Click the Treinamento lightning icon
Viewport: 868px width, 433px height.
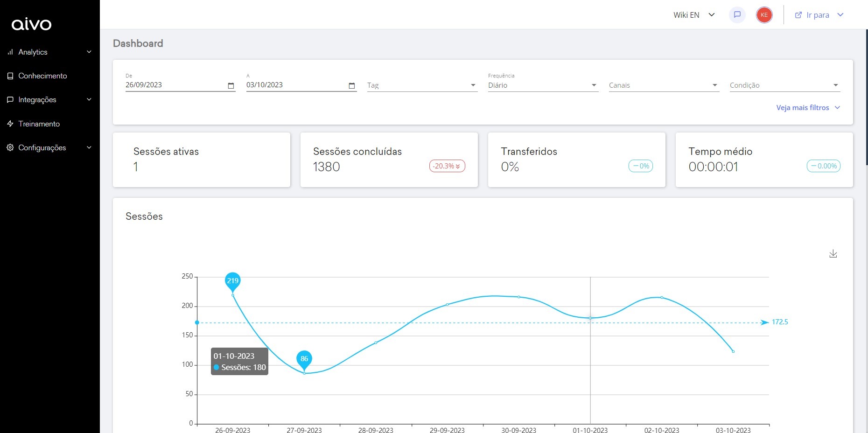pos(10,124)
